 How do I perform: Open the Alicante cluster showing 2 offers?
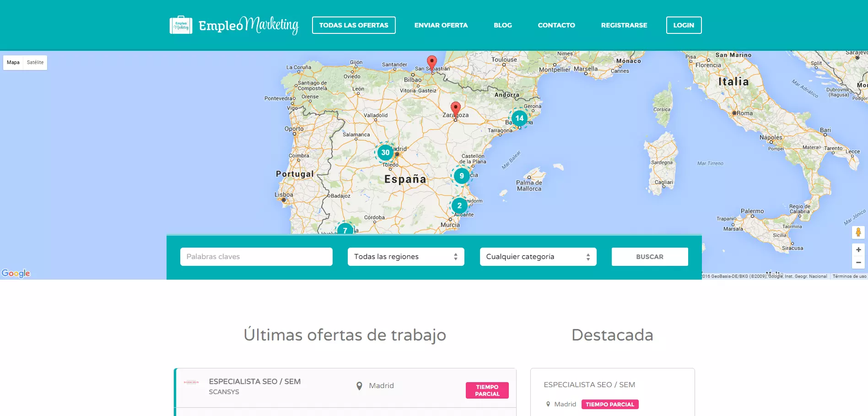click(459, 205)
